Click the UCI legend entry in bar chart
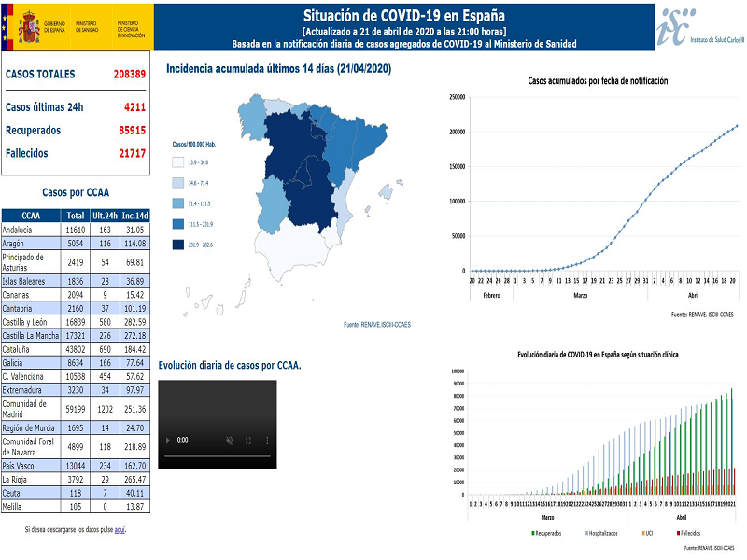 click(647, 533)
